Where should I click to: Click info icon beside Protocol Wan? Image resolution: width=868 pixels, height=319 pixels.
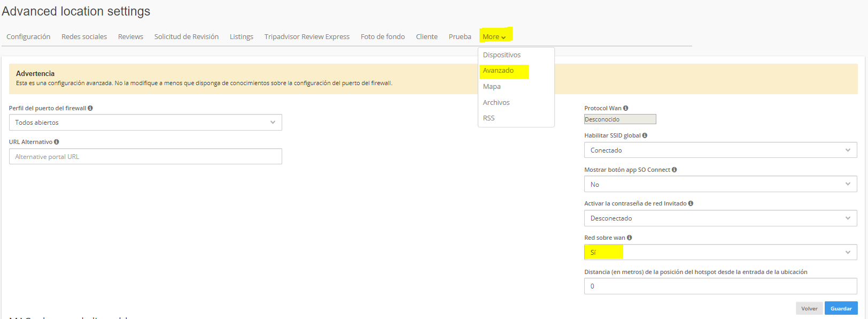pyautogui.click(x=625, y=108)
